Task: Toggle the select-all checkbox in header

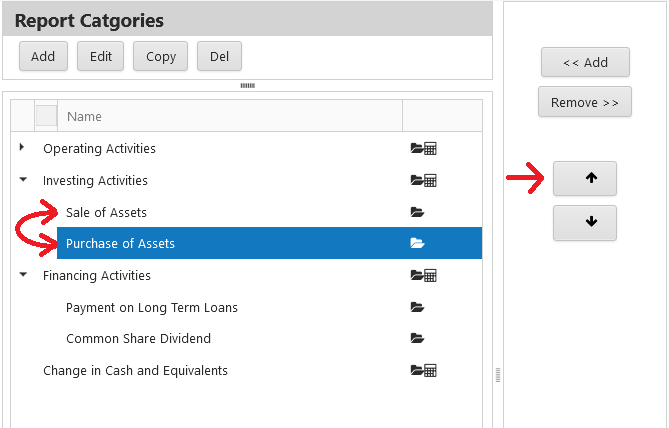Action: pyautogui.click(x=47, y=116)
